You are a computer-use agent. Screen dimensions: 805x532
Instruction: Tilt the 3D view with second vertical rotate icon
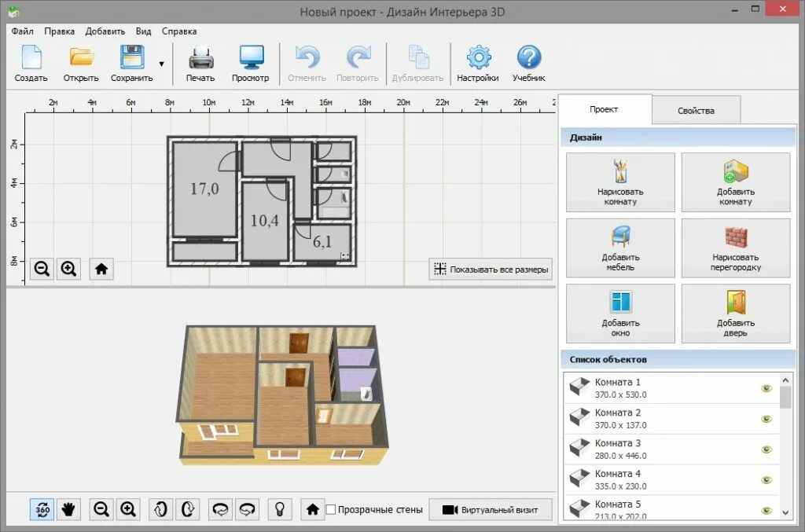pos(187,509)
